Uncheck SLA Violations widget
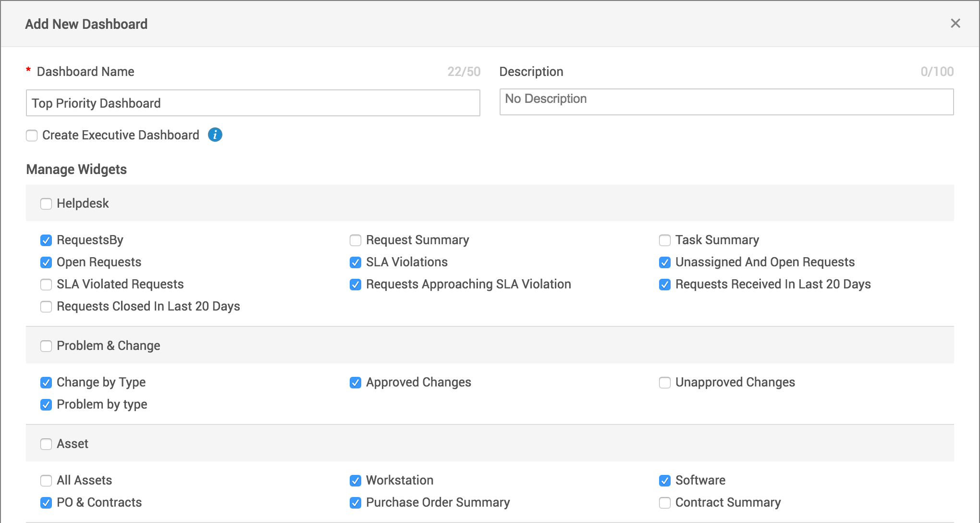980x523 pixels. 355,262
